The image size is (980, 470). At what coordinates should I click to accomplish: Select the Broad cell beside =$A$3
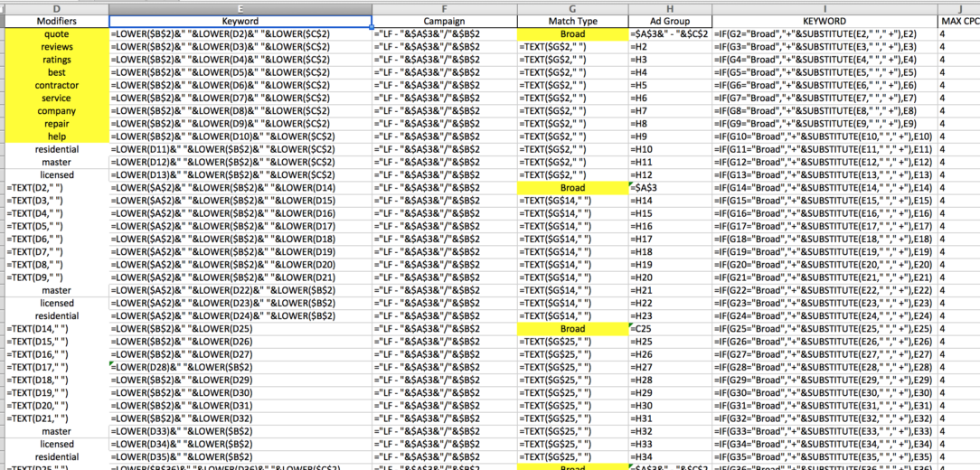coord(572,188)
